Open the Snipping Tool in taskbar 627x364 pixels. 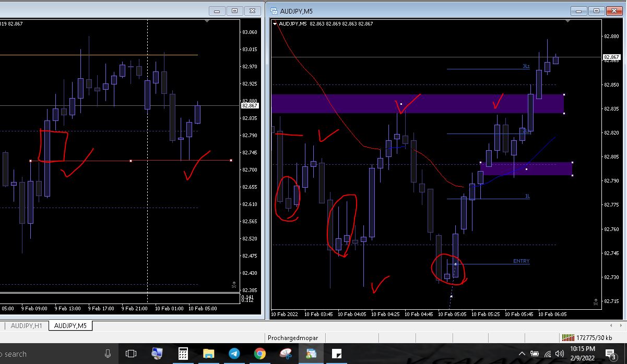pyautogui.click(x=286, y=354)
